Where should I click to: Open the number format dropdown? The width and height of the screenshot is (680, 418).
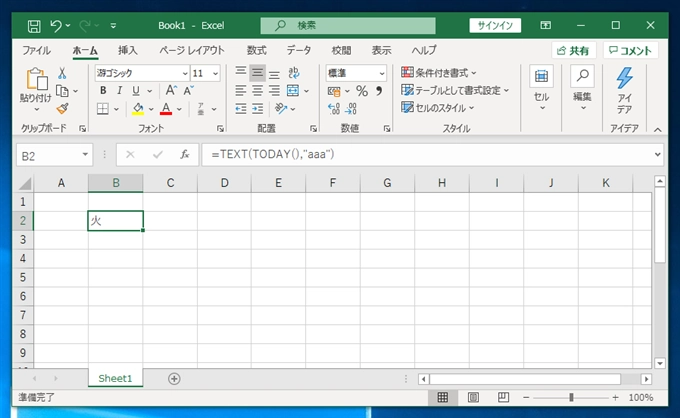[x=382, y=73]
